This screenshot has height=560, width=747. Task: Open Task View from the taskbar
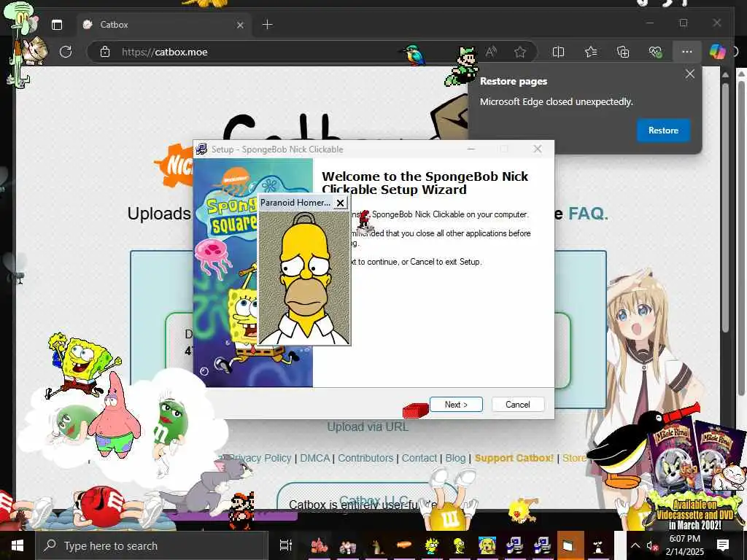click(285, 545)
